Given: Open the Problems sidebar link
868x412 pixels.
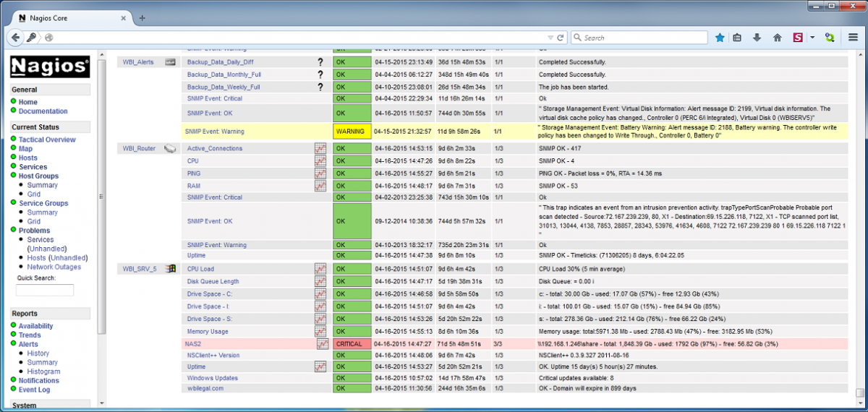Looking at the screenshot, I should click(x=35, y=231).
